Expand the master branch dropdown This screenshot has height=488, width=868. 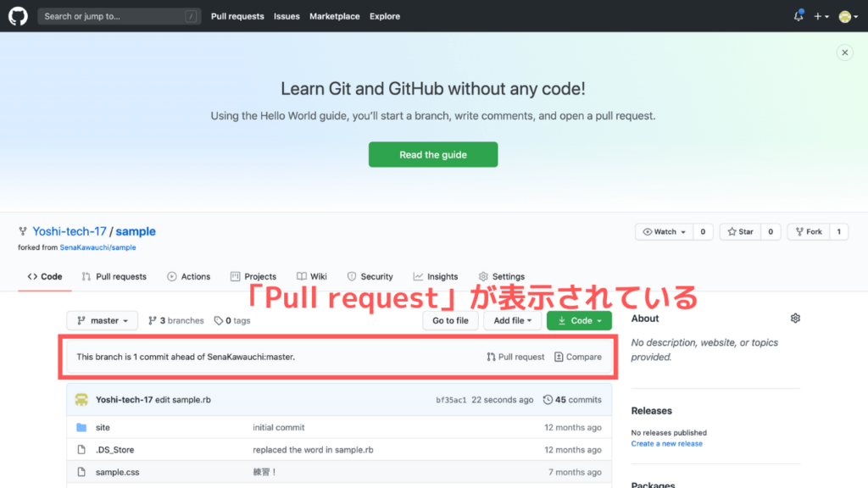pyautogui.click(x=101, y=320)
